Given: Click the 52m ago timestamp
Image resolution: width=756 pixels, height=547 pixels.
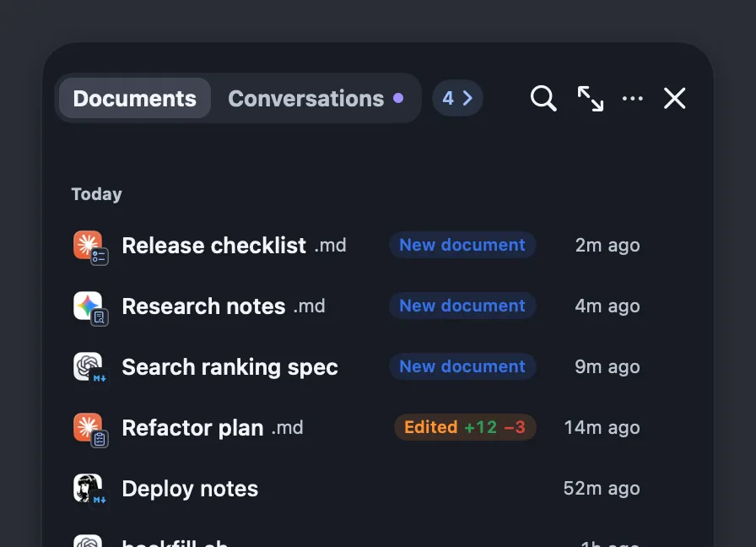Looking at the screenshot, I should [x=602, y=489].
